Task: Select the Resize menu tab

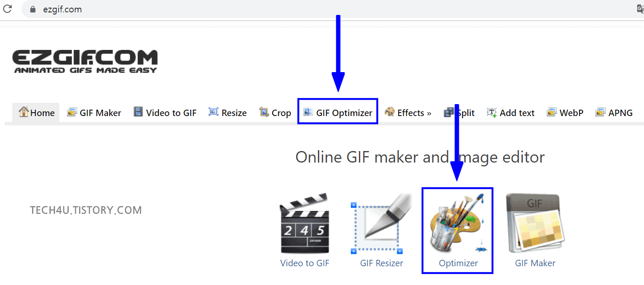Action: pyautogui.click(x=227, y=113)
